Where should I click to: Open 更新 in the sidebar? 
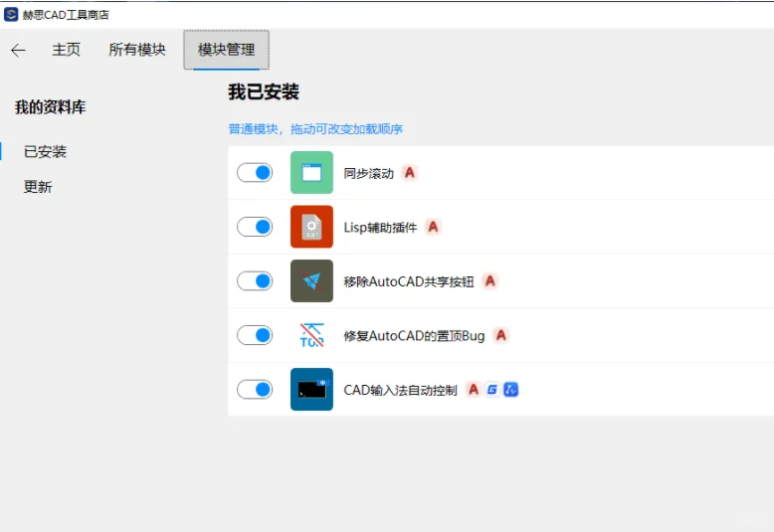(x=38, y=187)
